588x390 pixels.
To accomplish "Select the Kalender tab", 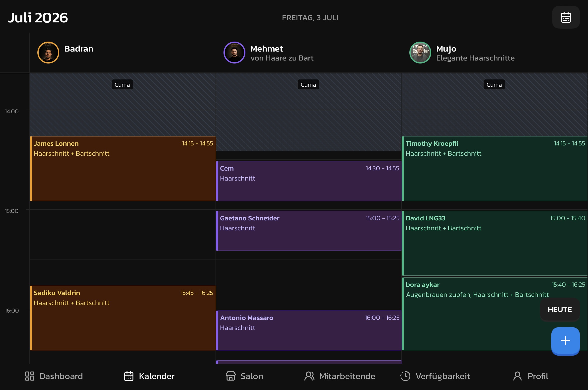I will pos(149,376).
